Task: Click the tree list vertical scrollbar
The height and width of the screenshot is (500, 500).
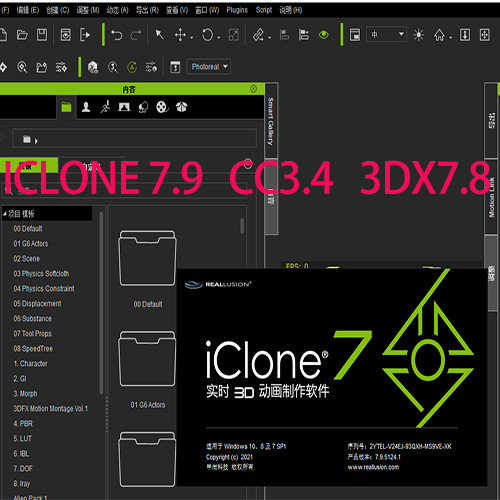Action: click(x=101, y=303)
